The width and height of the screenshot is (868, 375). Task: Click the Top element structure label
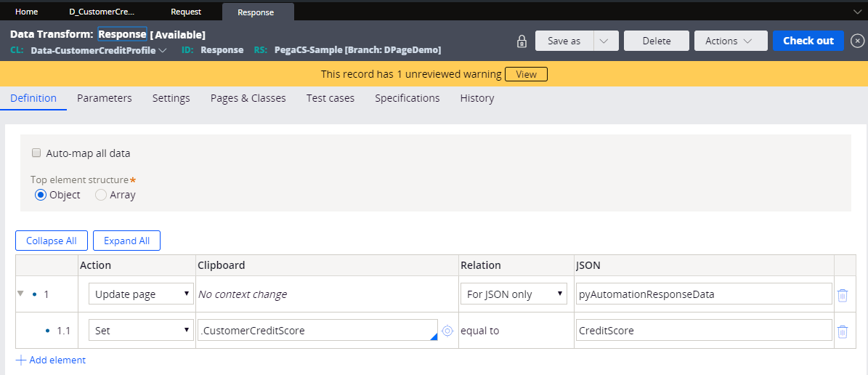click(x=79, y=180)
